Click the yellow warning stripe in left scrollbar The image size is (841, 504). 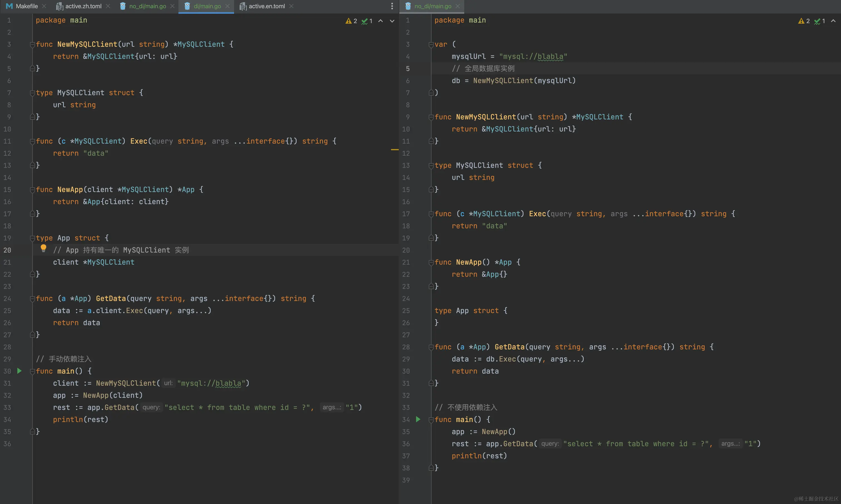[394, 149]
